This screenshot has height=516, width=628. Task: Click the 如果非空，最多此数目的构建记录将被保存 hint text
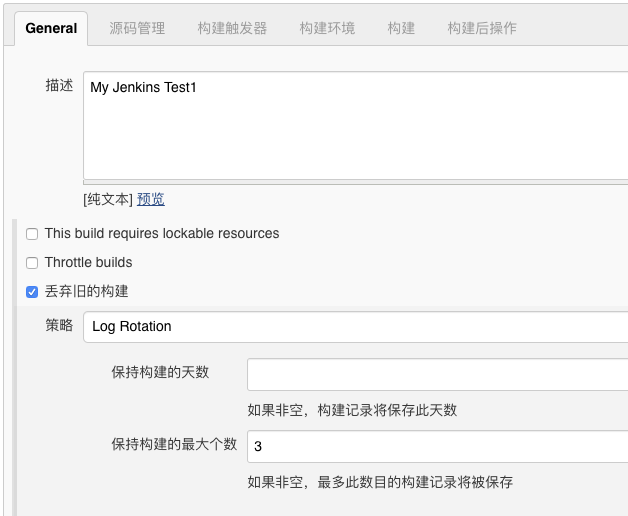pyautogui.click(x=380, y=482)
